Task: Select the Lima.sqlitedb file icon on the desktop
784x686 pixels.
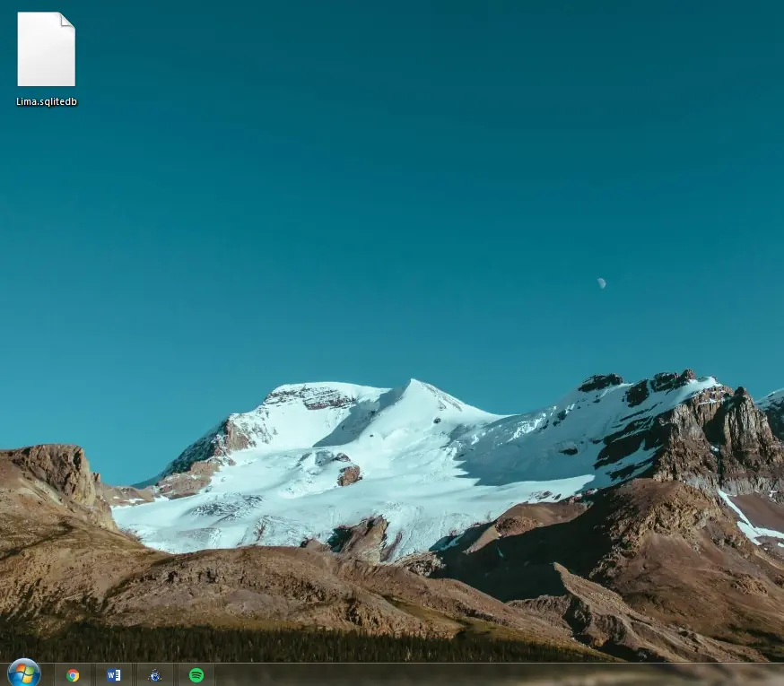Action: (46, 49)
